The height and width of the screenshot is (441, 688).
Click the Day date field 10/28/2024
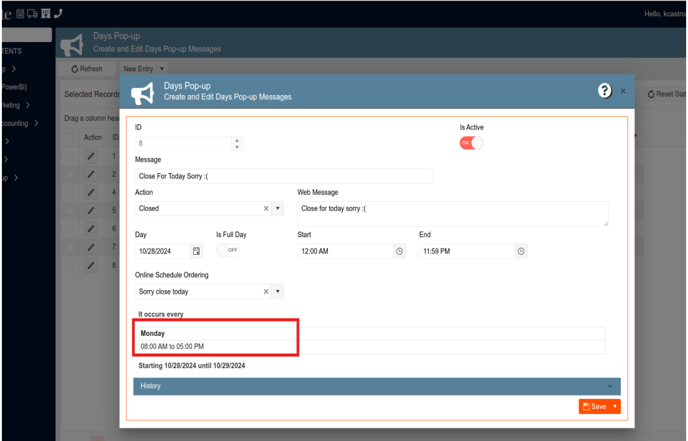(x=163, y=251)
